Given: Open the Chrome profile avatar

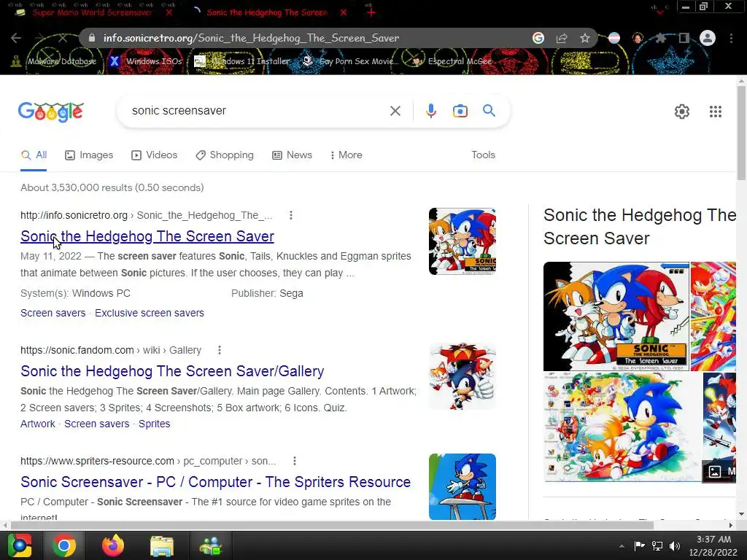Looking at the screenshot, I should pos(707,38).
